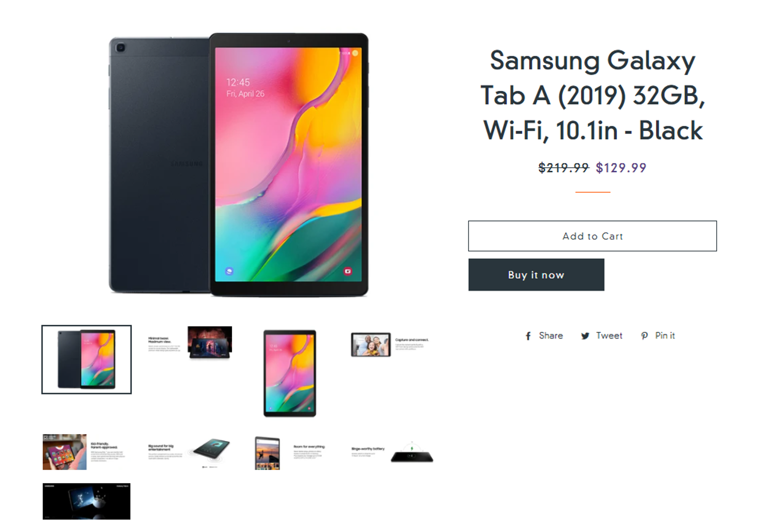Click the $129.99 sale price
The height and width of the screenshot is (532, 771).
click(x=621, y=168)
